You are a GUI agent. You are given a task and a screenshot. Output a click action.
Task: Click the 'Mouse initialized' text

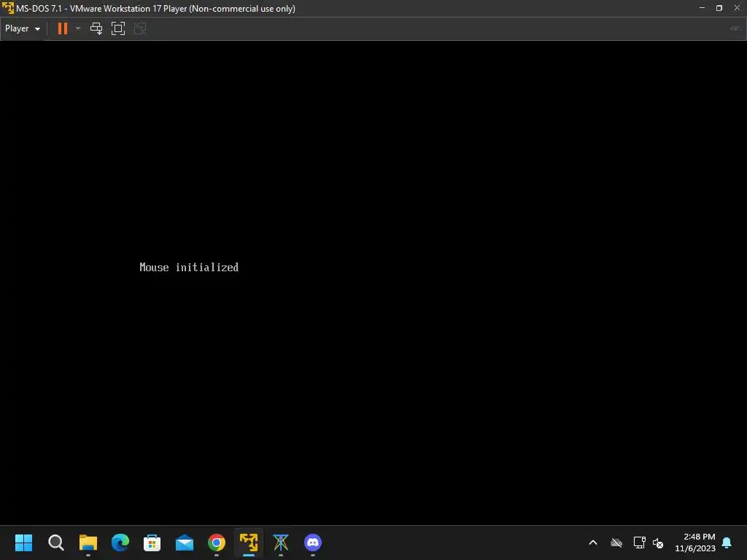(189, 267)
